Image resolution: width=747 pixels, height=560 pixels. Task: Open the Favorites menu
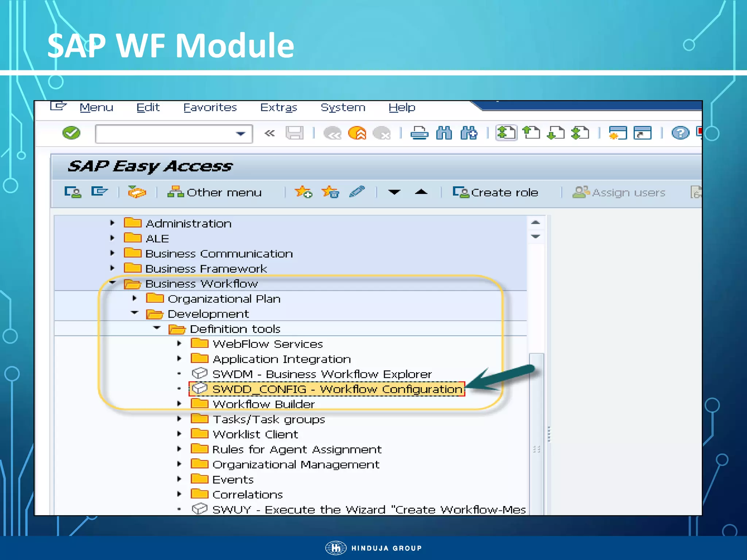tap(210, 108)
